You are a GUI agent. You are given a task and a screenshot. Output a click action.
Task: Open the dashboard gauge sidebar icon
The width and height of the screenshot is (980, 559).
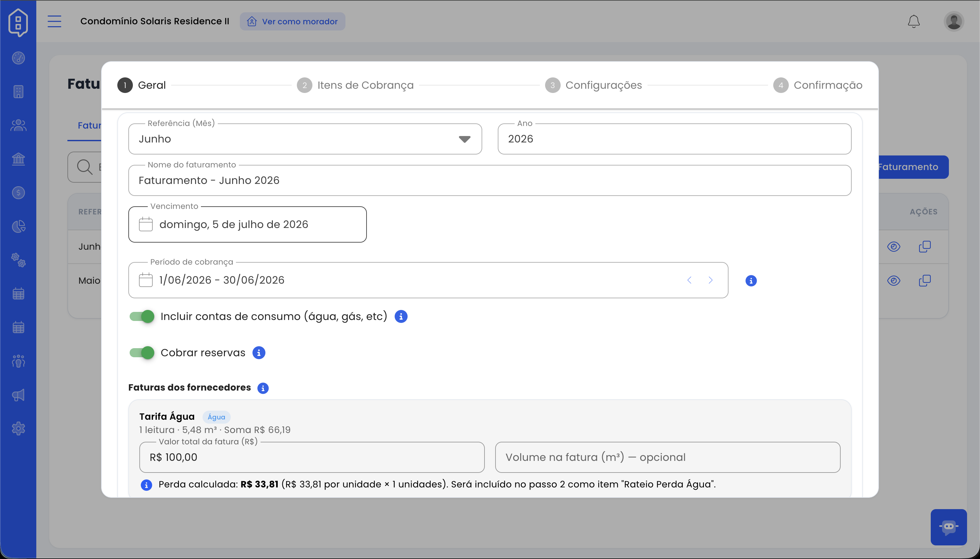[x=18, y=58]
